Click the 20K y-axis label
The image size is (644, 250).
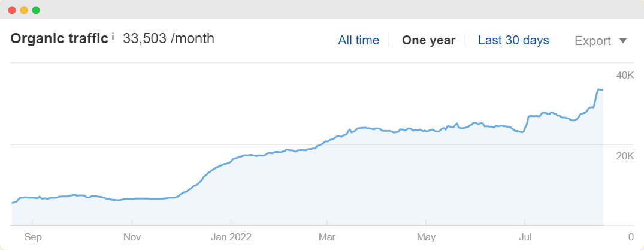[625, 156]
